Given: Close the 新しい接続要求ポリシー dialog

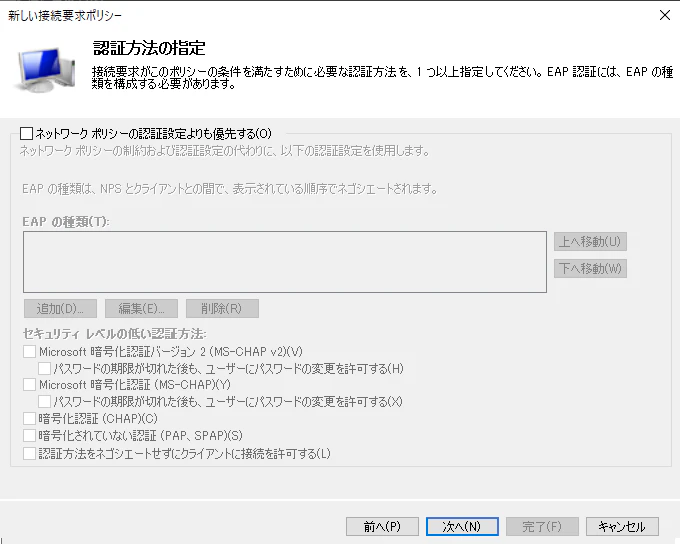Looking at the screenshot, I should [664, 15].
